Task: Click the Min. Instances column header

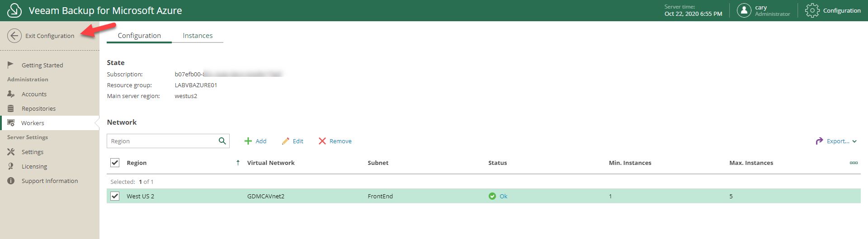Action: tap(630, 163)
